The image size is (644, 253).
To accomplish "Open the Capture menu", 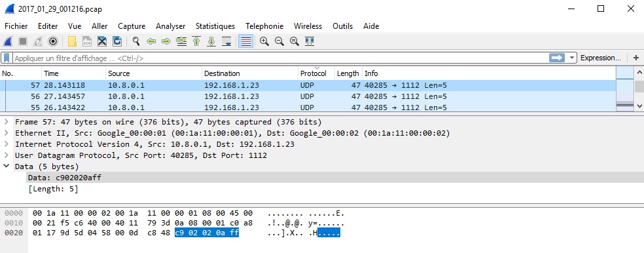I will pos(132,26).
